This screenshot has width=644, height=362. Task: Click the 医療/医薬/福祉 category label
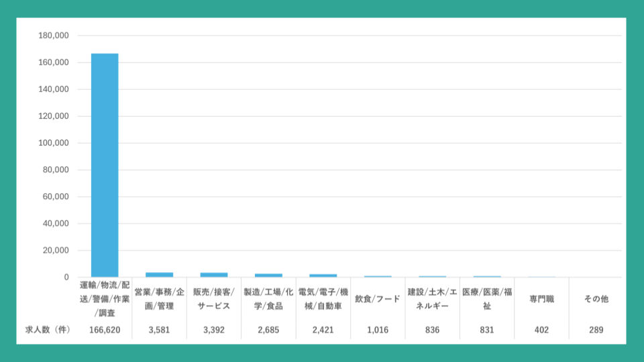487,299
